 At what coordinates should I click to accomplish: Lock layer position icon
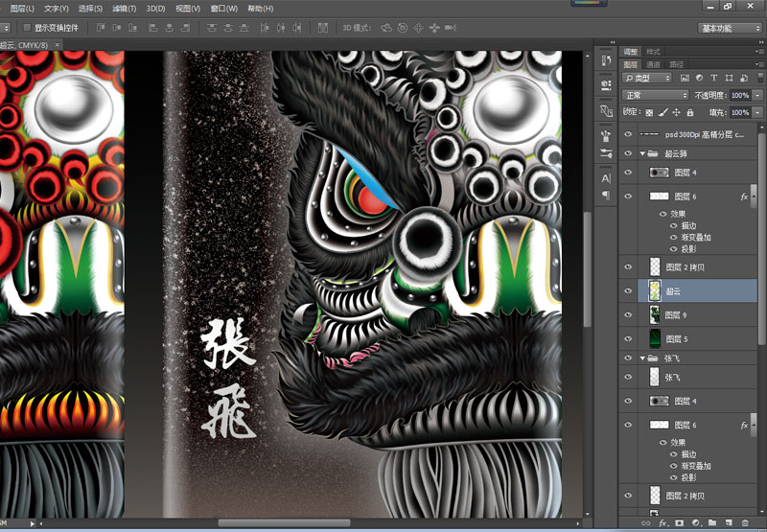click(677, 112)
